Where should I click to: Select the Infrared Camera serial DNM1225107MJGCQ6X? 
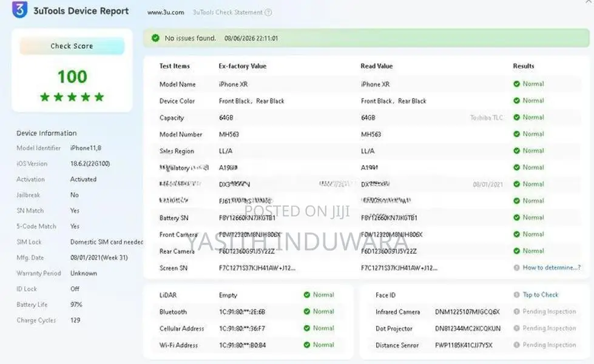pyautogui.click(x=467, y=312)
